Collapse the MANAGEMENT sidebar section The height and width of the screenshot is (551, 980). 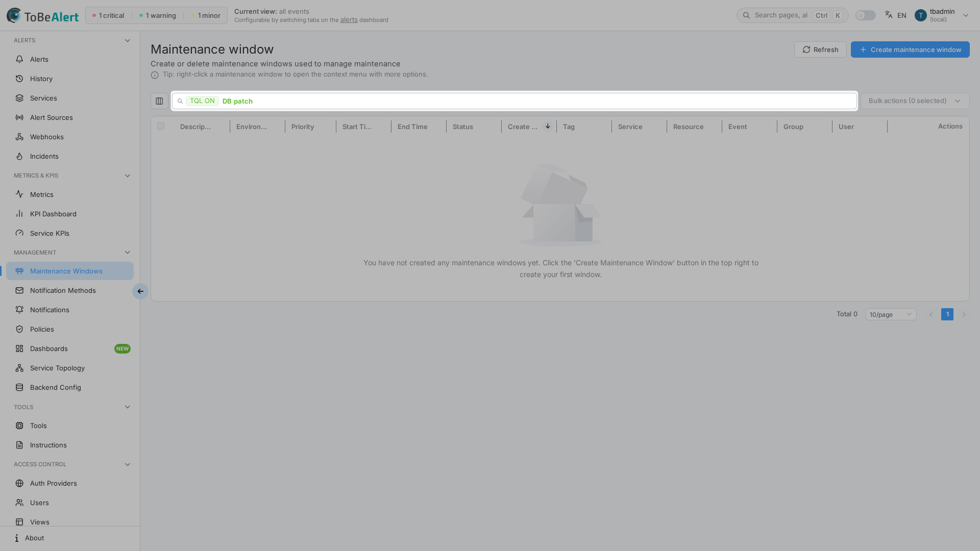pyautogui.click(x=128, y=253)
